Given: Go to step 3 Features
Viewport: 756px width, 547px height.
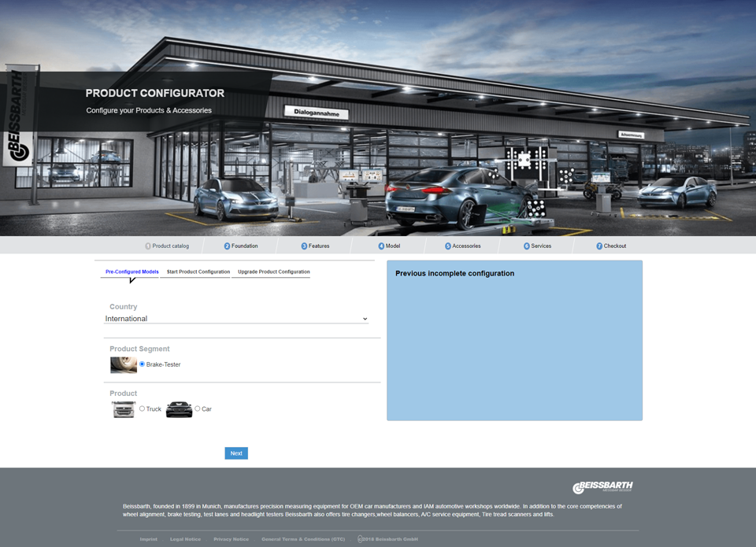Looking at the screenshot, I should click(315, 246).
